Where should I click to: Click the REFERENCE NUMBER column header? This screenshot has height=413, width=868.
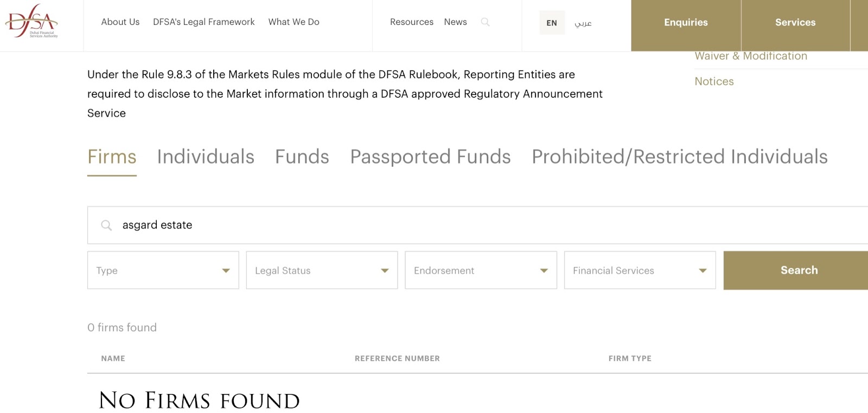pos(397,358)
